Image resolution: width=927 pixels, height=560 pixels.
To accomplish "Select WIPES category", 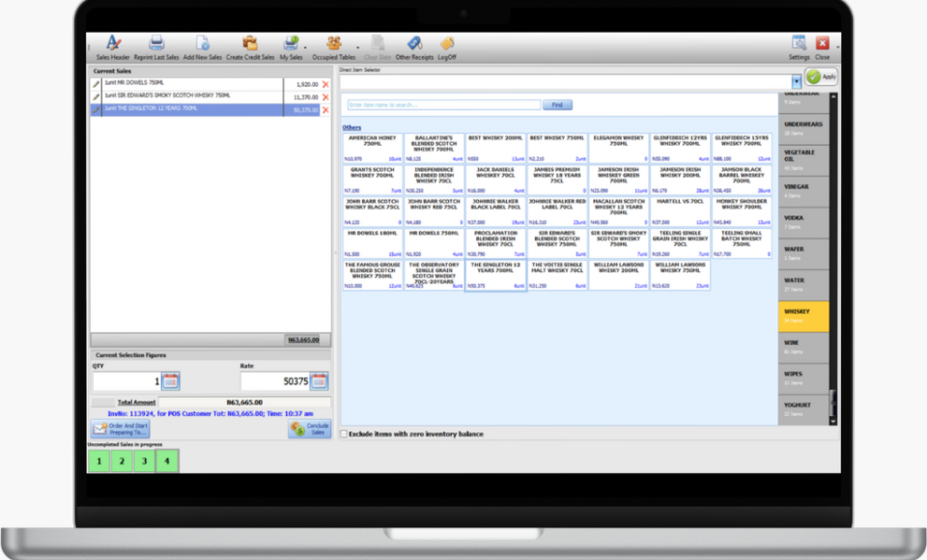I will (x=803, y=378).
